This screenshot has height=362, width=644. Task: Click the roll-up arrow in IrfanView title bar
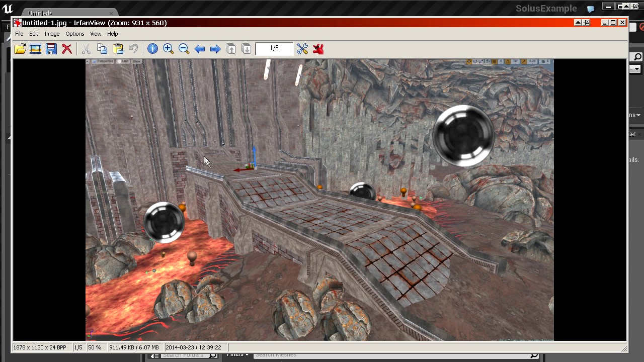tap(578, 23)
